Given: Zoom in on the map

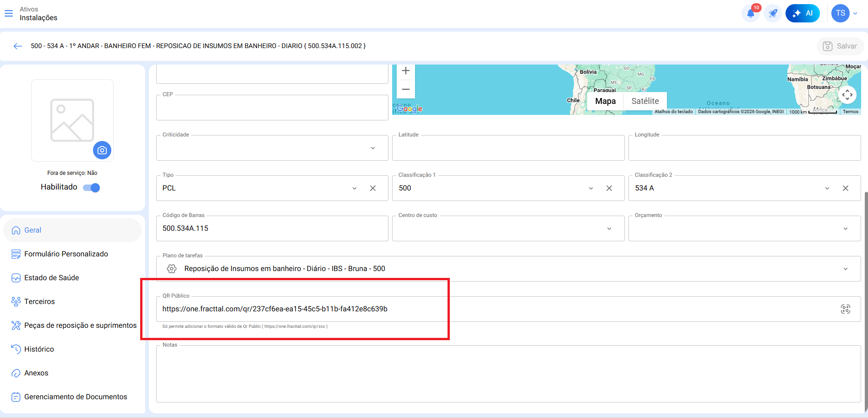Looking at the screenshot, I should [405, 71].
